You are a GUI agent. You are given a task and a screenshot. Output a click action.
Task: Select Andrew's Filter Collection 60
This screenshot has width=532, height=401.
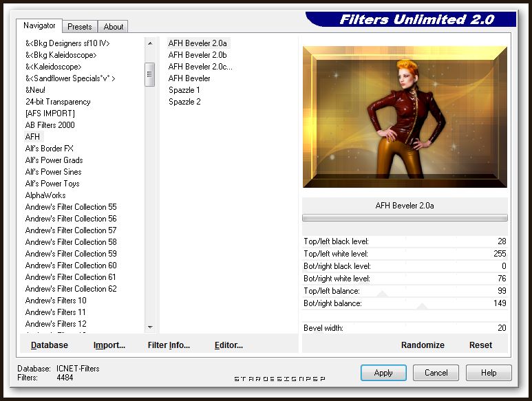click(71, 265)
